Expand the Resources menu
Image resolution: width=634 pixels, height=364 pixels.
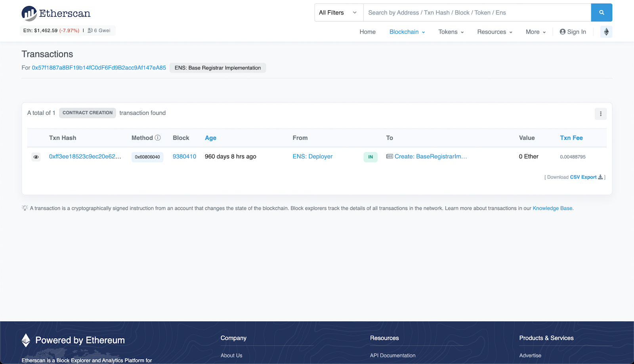495,32
